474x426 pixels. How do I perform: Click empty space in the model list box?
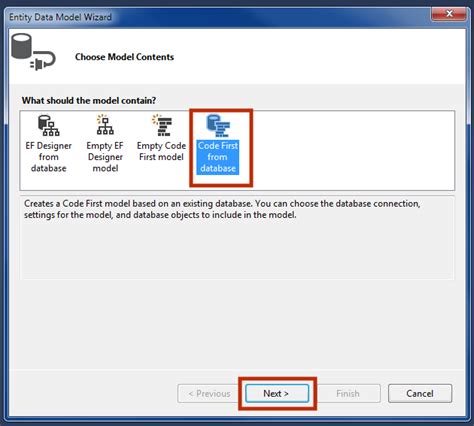353,151
